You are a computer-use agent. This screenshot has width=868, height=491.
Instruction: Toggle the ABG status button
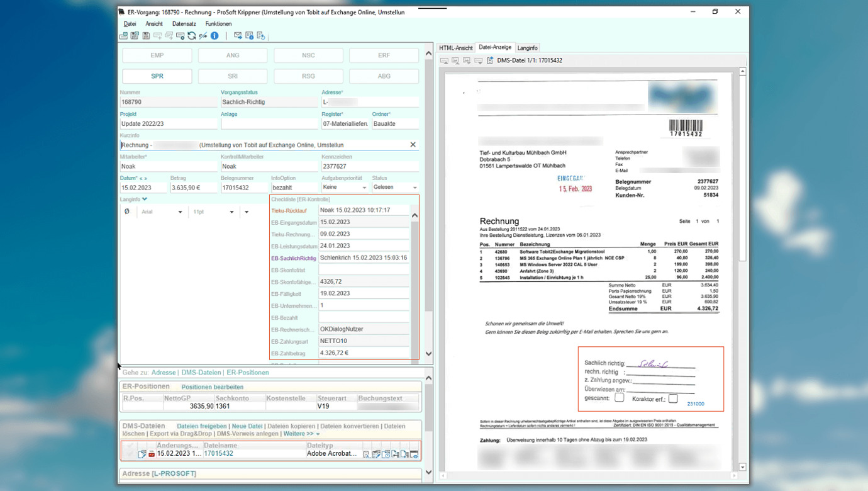pyautogui.click(x=384, y=76)
